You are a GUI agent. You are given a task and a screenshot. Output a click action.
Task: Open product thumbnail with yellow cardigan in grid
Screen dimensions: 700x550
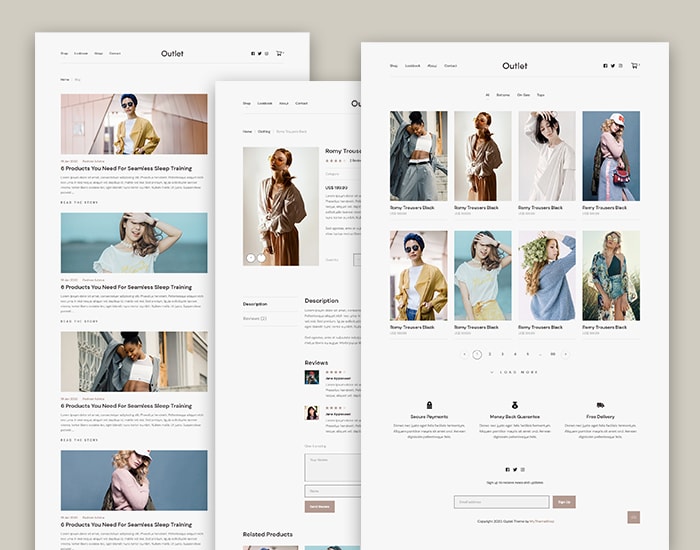coord(418,275)
